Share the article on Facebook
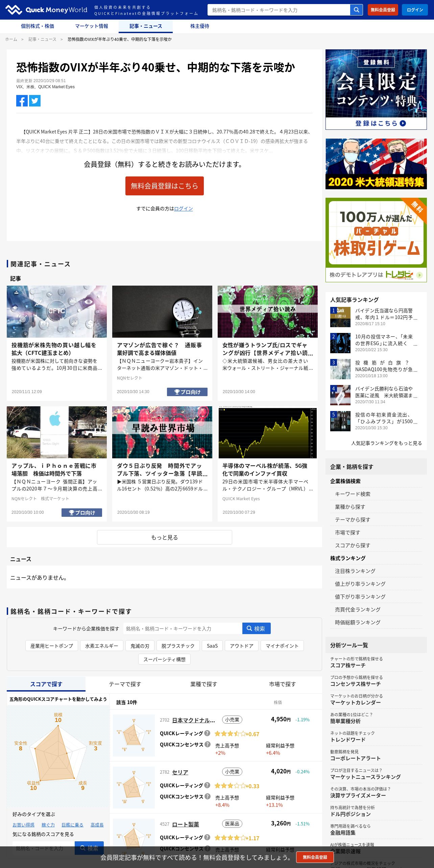 coord(22,101)
